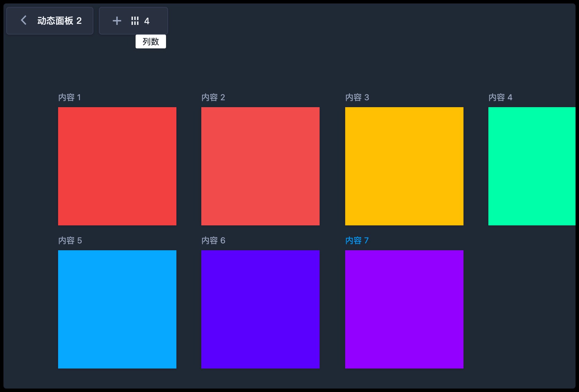Click the plus icon to add content

(117, 21)
